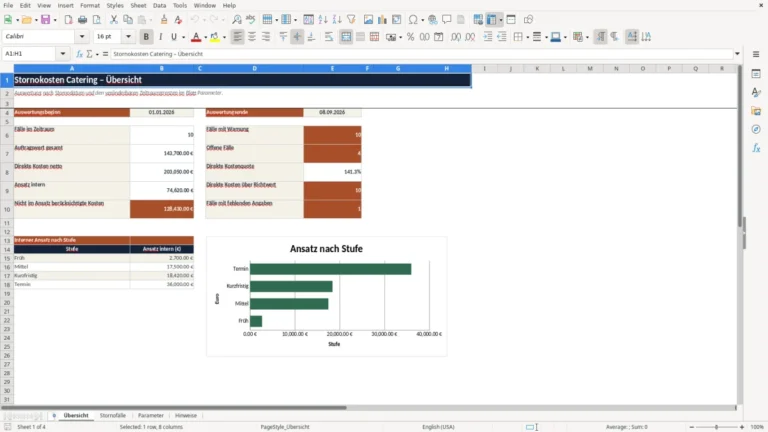Click the Sort ascending icon

323,20
